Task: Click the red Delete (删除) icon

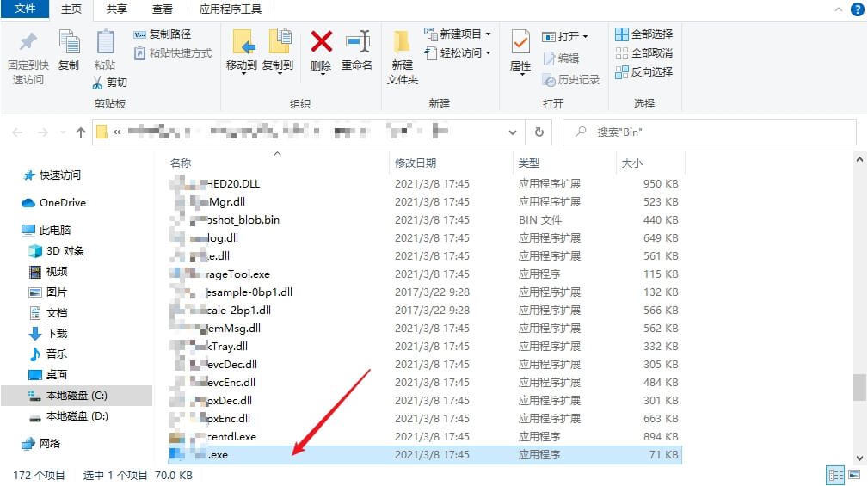Action: point(321,42)
